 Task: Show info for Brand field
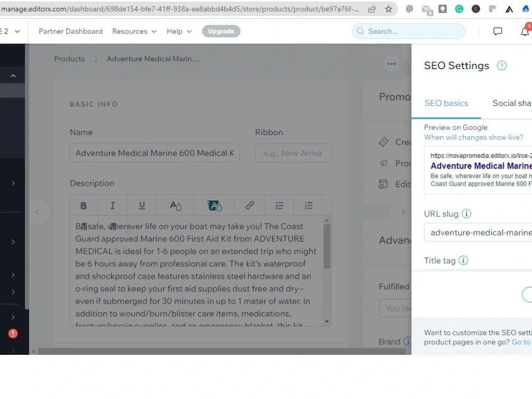coord(408,342)
